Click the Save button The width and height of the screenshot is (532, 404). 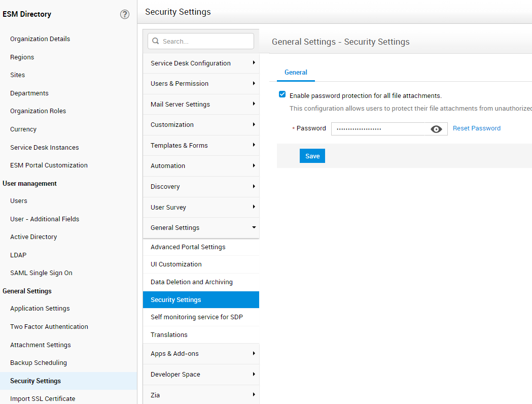312,156
